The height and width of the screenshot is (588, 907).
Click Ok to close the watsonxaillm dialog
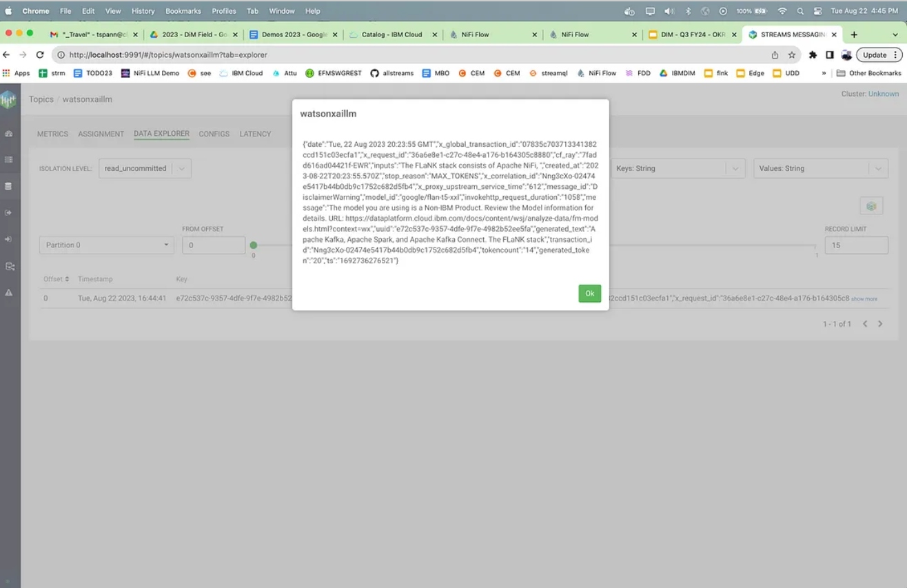[x=590, y=293]
